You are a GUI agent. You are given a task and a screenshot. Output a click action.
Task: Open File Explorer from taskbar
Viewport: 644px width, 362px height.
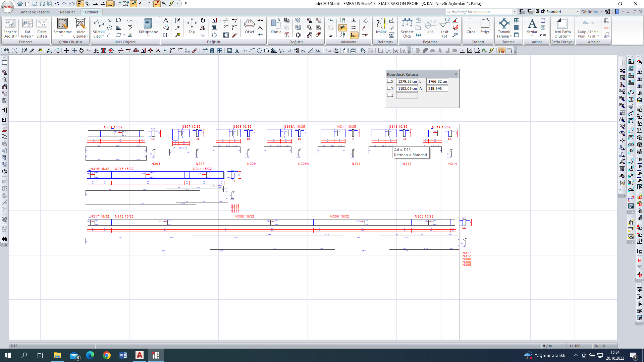57,355
